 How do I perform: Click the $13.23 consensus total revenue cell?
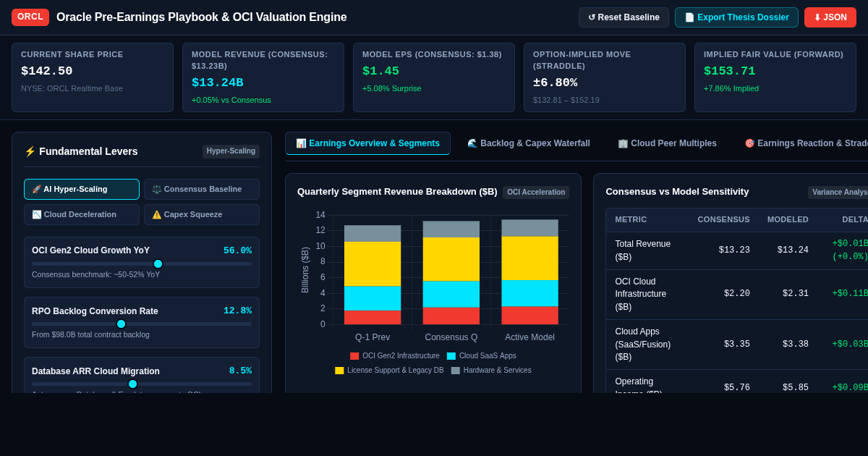point(734,250)
